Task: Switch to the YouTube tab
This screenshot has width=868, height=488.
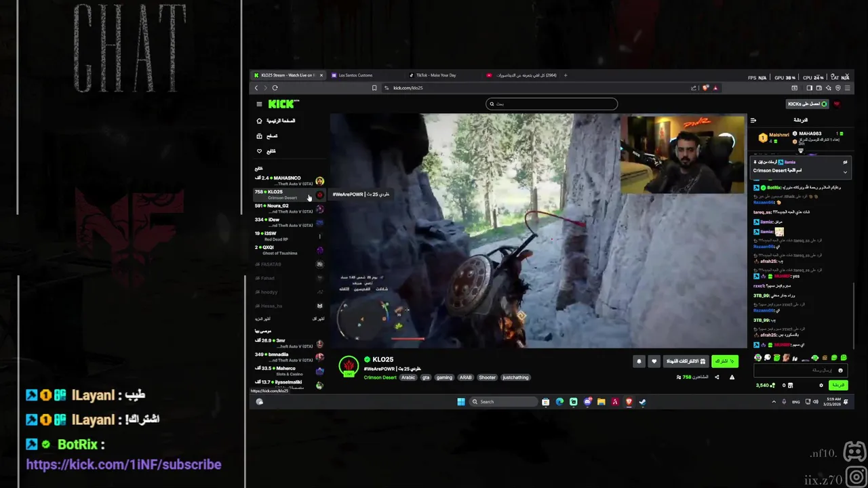Action: click(522, 75)
